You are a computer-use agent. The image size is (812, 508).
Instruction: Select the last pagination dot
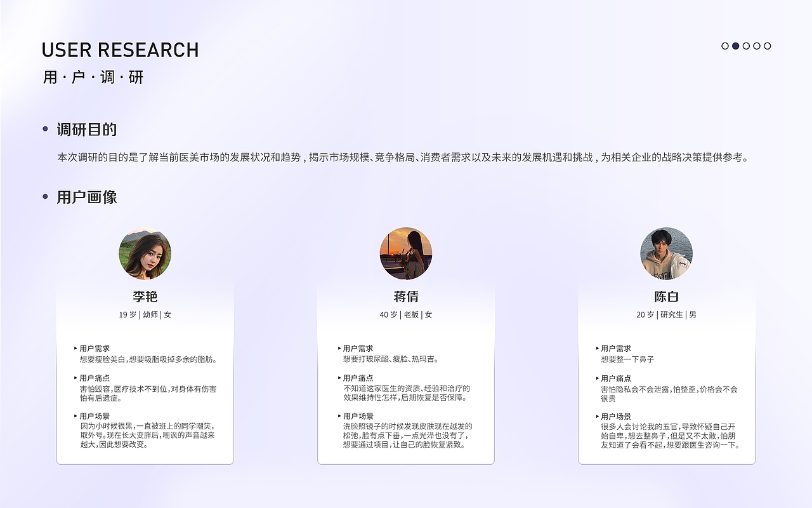tap(768, 46)
